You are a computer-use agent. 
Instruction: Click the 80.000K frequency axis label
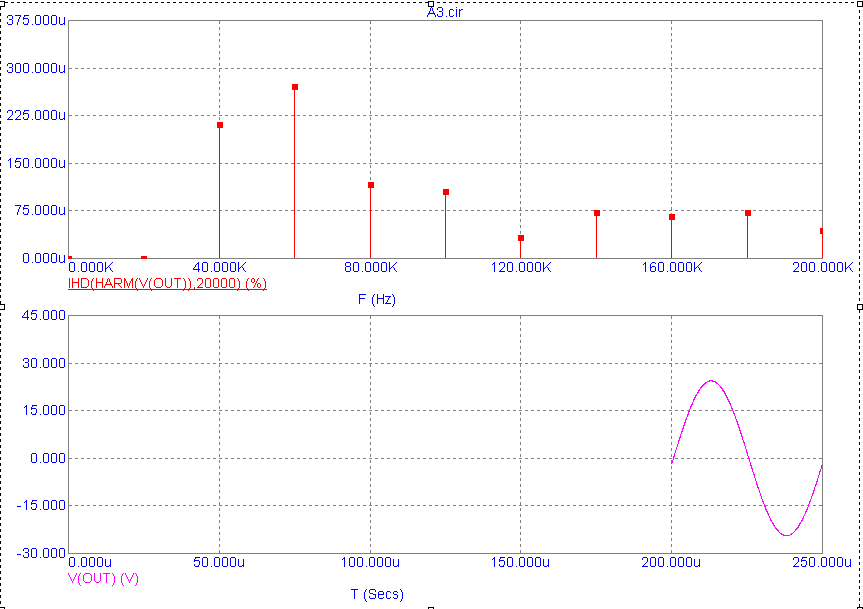[x=370, y=267]
